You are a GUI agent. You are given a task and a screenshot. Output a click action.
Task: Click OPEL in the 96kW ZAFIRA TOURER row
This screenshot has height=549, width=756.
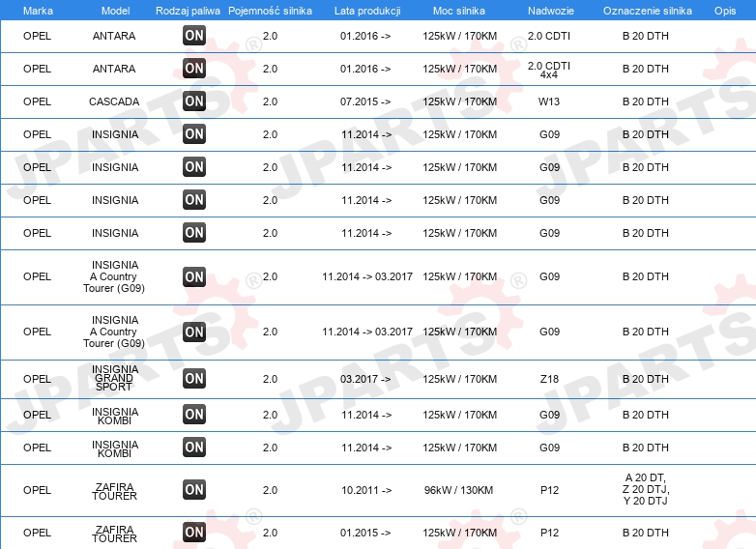pyautogui.click(x=37, y=490)
